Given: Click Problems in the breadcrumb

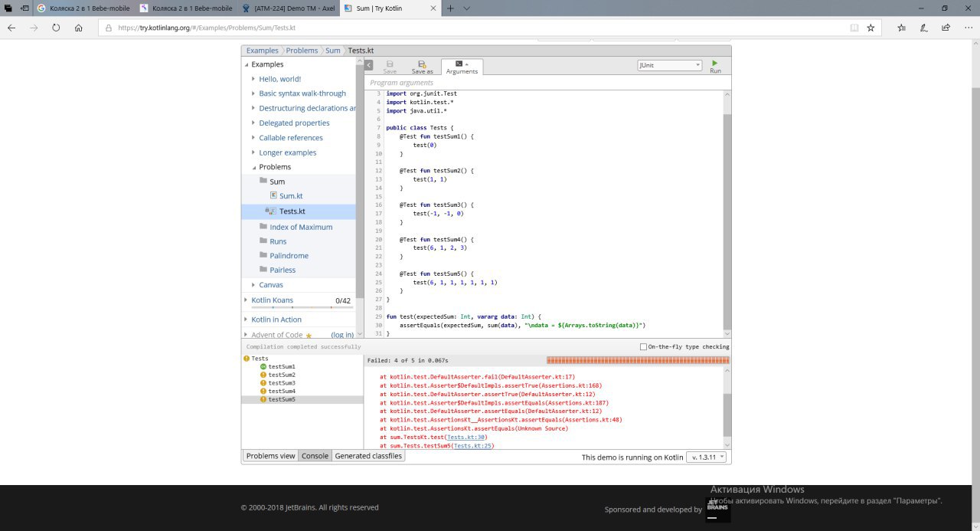Looking at the screenshot, I should click(x=302, y=51).
